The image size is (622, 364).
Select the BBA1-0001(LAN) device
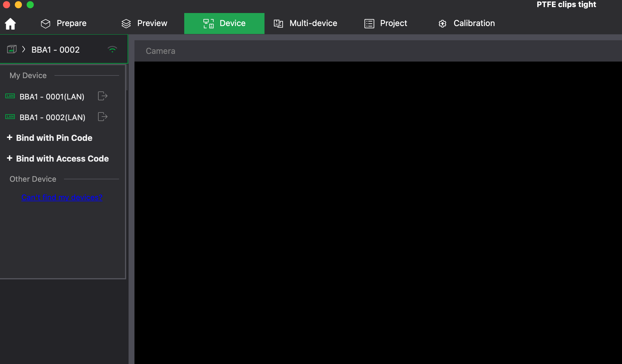coord(52,96)
